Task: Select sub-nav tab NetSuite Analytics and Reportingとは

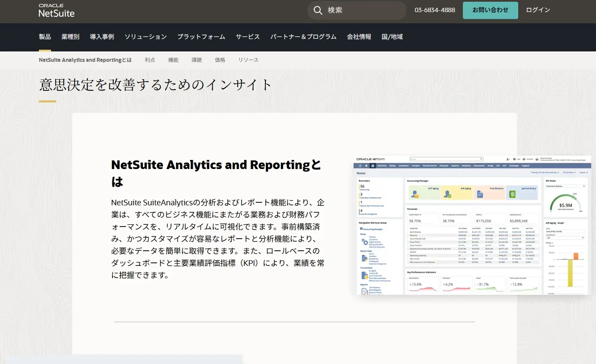Action: point(85,60)
